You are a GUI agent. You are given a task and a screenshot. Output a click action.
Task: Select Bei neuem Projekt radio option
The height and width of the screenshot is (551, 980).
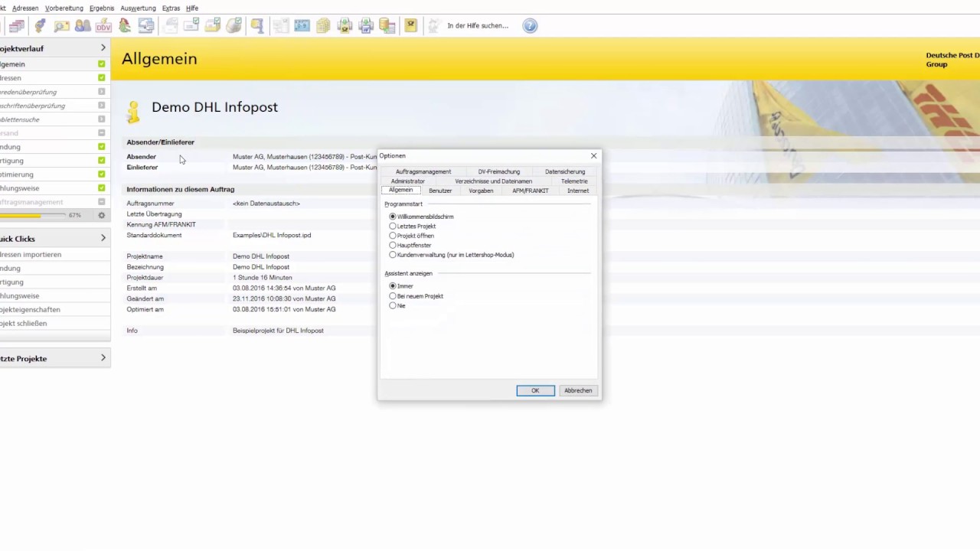[393, 296]
